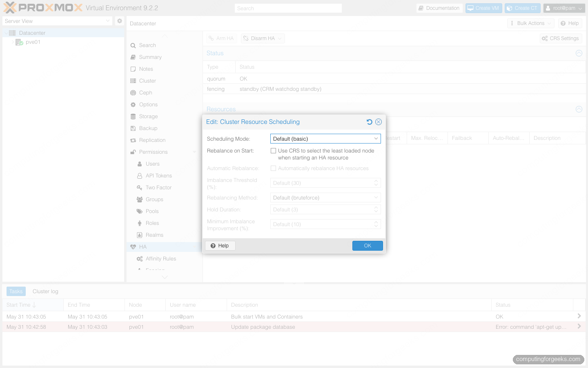
Task: Switch to the Cluster log tab
Action: click(45, 291)
